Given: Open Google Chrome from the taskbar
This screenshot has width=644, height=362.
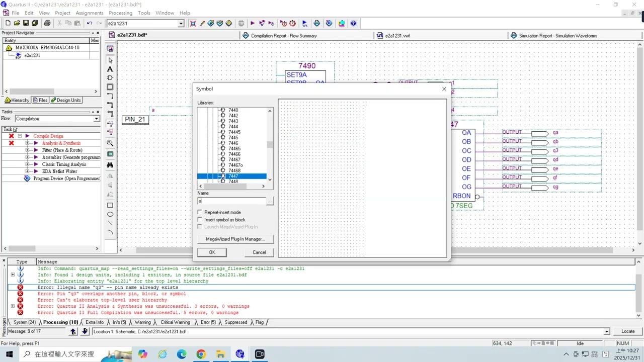Looking at the screenshot, I should coord(201,354).
